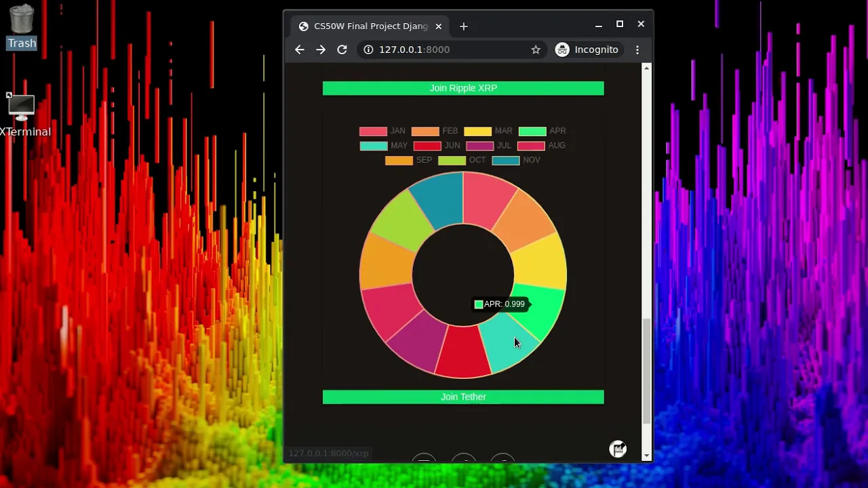View site information icon in address bar
The height and width of the screenshot is (488, 868).
(368, 49)
